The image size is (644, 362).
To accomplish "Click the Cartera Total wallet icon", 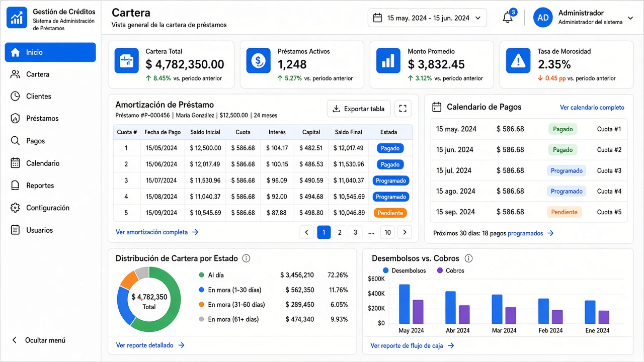I will [127, 61].
